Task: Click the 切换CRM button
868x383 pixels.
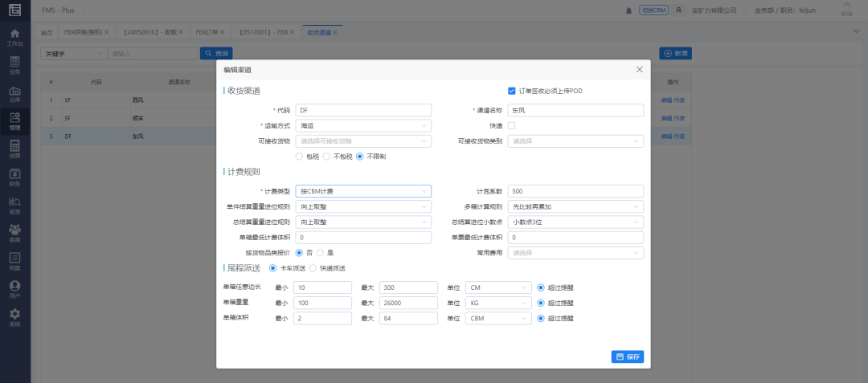Action: (x=653, y=10)
